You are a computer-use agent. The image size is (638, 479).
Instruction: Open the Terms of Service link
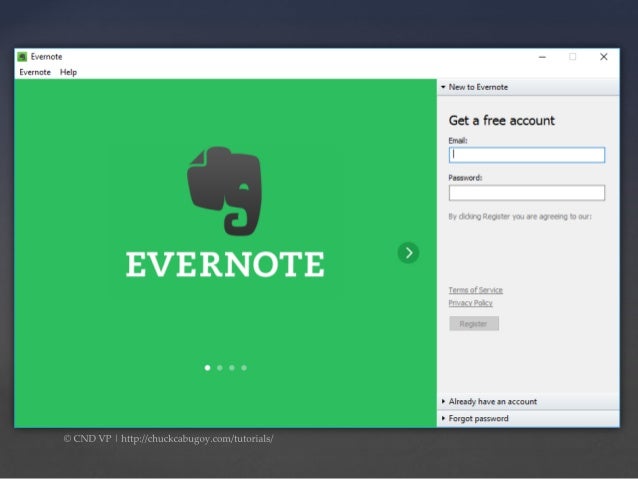click(x=476, y=290)
